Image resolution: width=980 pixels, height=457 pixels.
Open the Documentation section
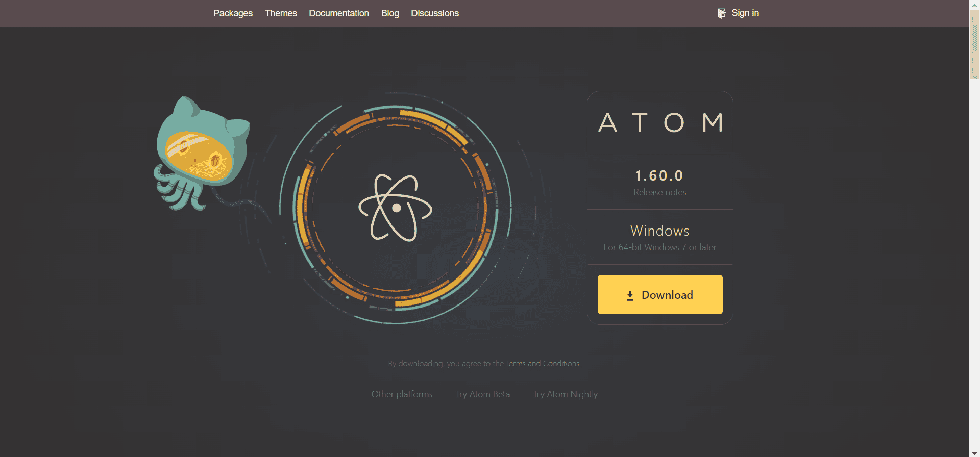339,13
